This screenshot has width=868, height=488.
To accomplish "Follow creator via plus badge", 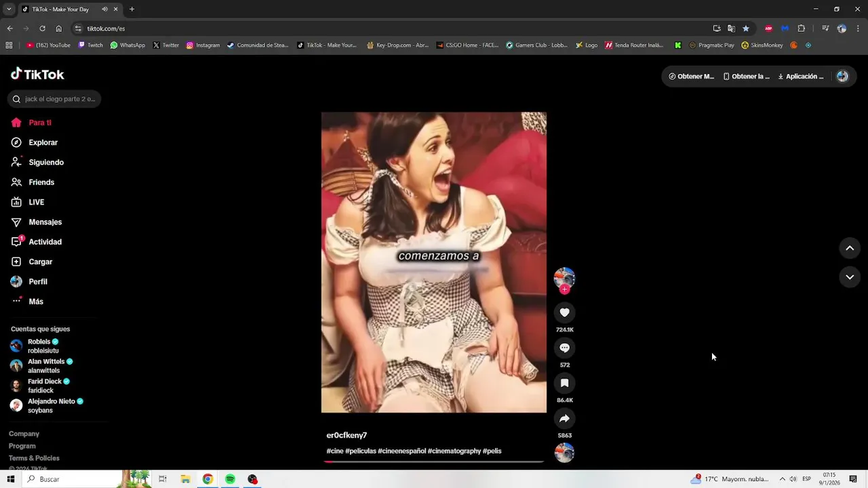I will click(564, 289).
